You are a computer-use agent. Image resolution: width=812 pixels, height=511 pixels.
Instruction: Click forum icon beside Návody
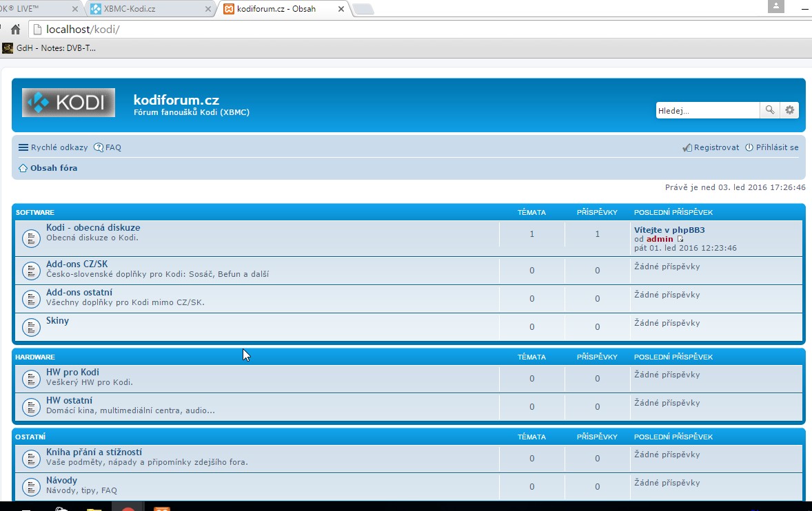tap(31, 486)
